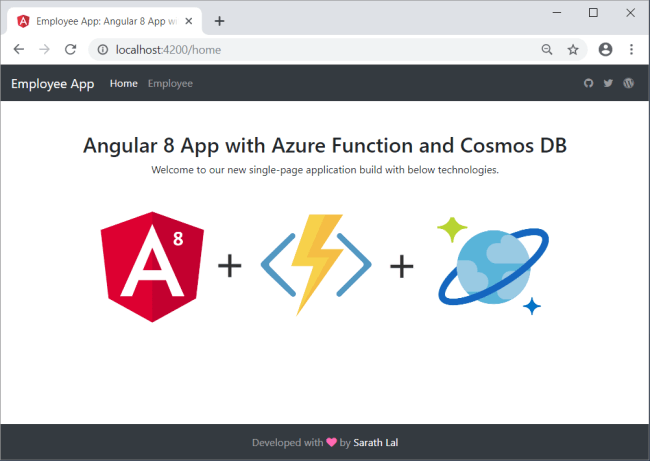Click the WordPress icon in navbar
650x461 pixels.
point(628,83)
